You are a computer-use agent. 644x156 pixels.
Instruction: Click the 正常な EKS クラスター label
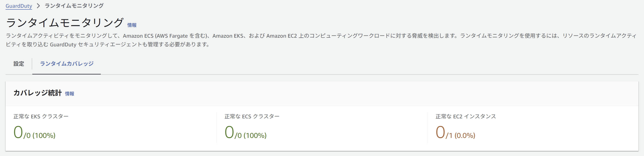[x=41, y=116]
